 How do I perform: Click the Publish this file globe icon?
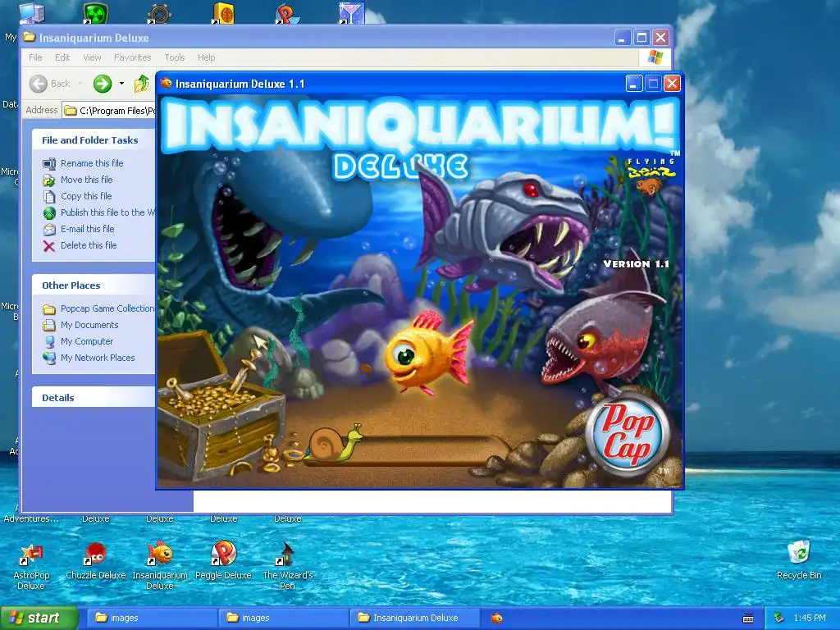(49, 213)
